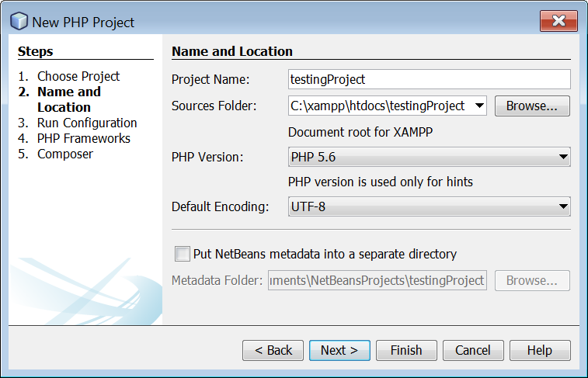This screenshot has width=588, height=378.
Task: Click step 3 Run Configuration text
Action: coord(87,123)
